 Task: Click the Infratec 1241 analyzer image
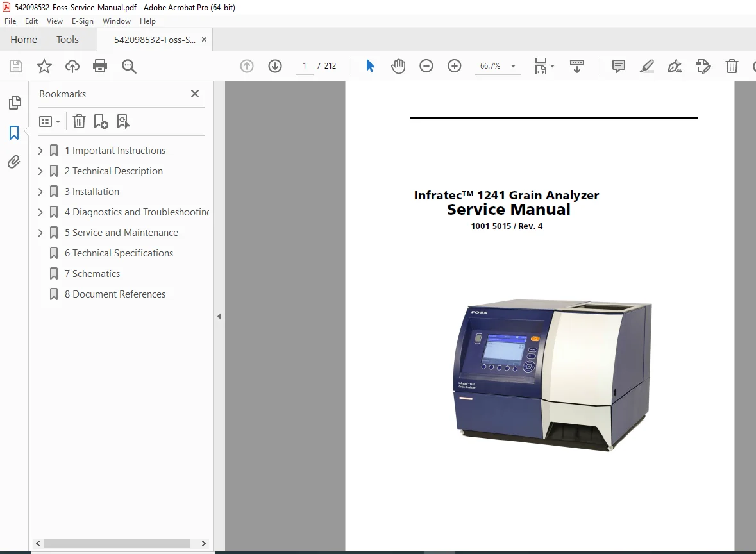[x=553, y=374]
